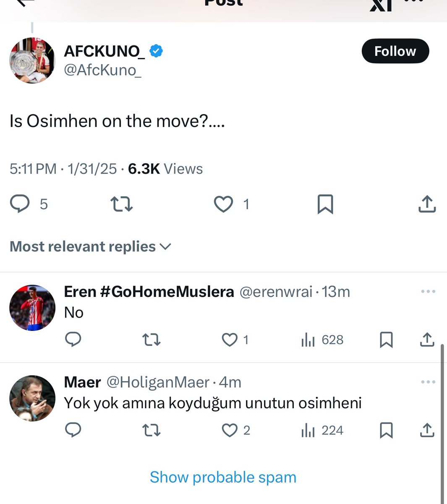Image resolution: width=447 pixels, height=504 pixels.
Task: Repost Maer's reply
Action: (x=152, y=430)
